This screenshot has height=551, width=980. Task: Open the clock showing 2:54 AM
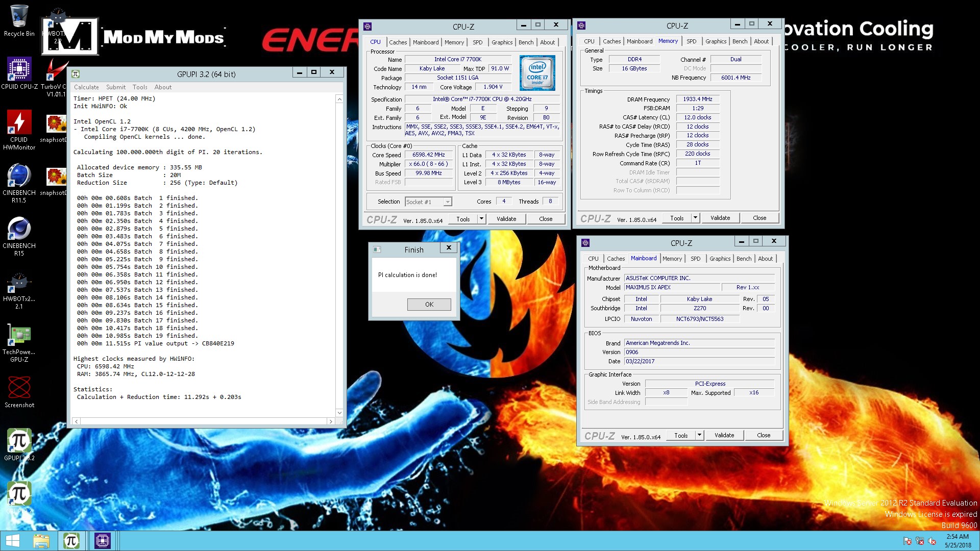(x=958, y=541)
